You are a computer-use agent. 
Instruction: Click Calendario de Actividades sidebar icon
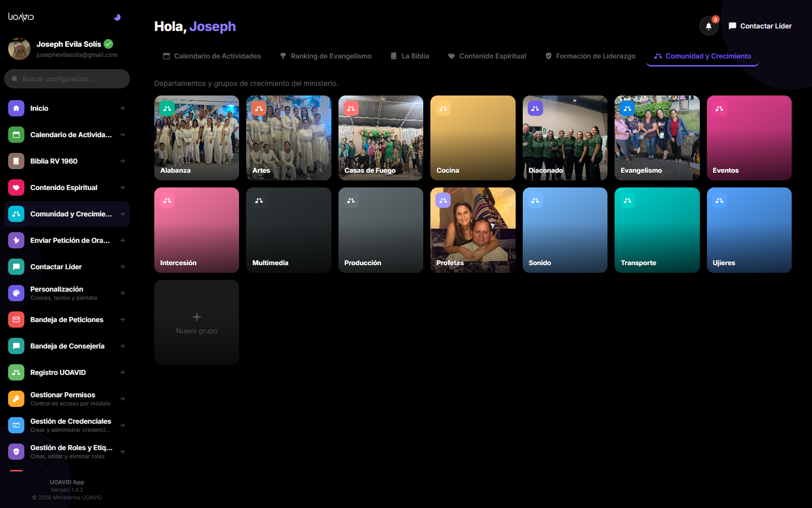point(16,135)
